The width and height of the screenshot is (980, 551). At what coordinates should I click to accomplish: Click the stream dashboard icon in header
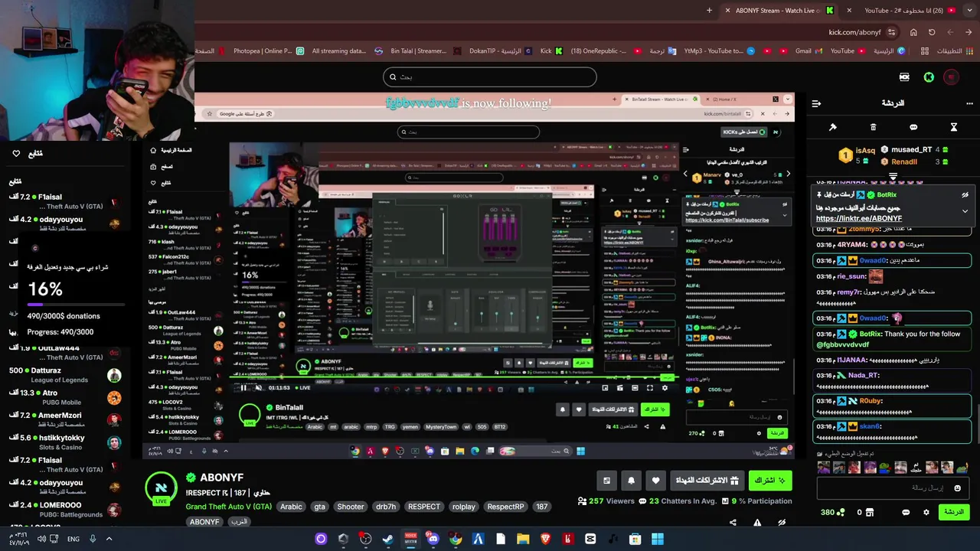point(904,77)
